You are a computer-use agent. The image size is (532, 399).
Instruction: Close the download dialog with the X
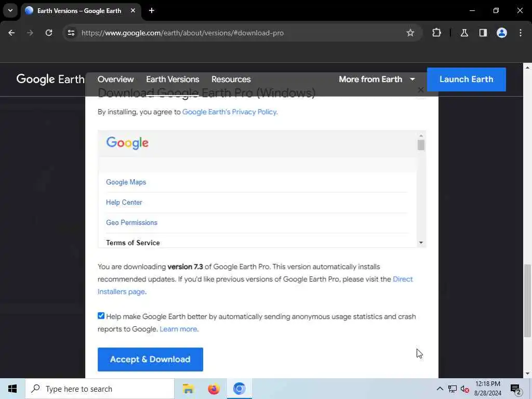pos(421,90)
